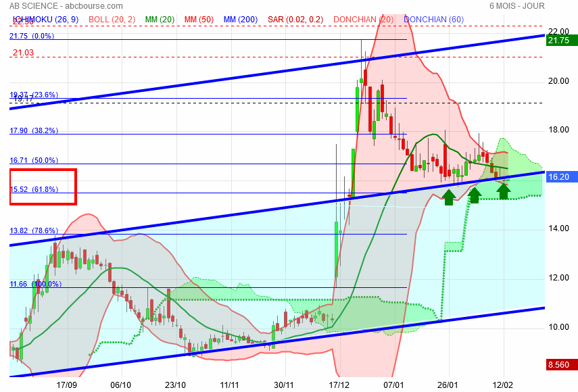
Task: Click the AB SCIENCE - abcbourse.com title
Action: pyautogui.click(x=66, y=6)
